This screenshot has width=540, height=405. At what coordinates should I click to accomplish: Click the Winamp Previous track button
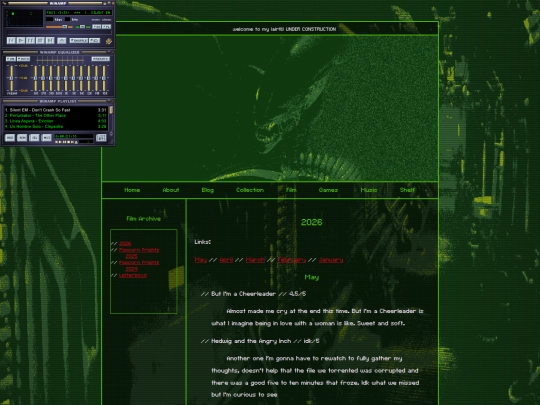point(11,41)
